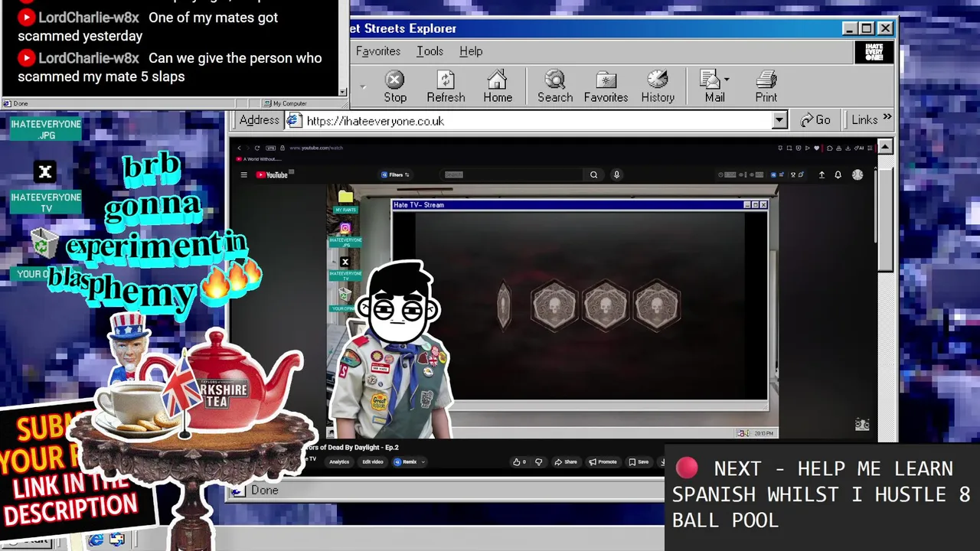
Task: Open the Search toolbar button
Action: 555,86
